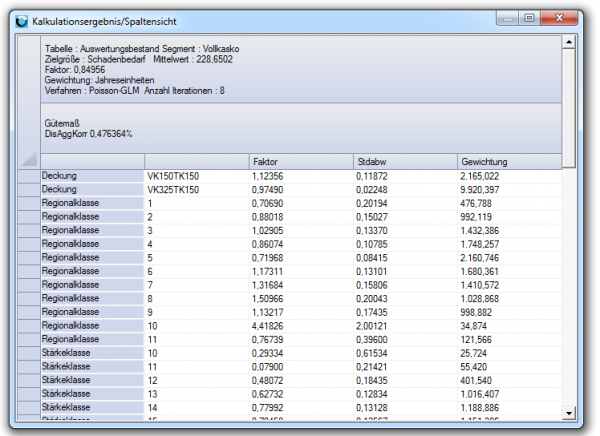600x436 pixels.
Task: Select cell VK325TK150
Action: [x=173, y=190]
